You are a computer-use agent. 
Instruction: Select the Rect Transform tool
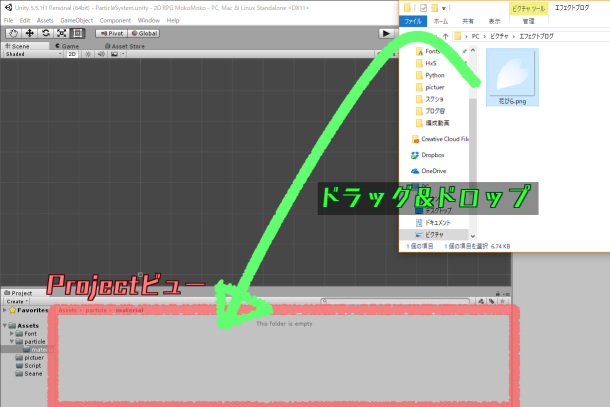[x=77, y=33]
